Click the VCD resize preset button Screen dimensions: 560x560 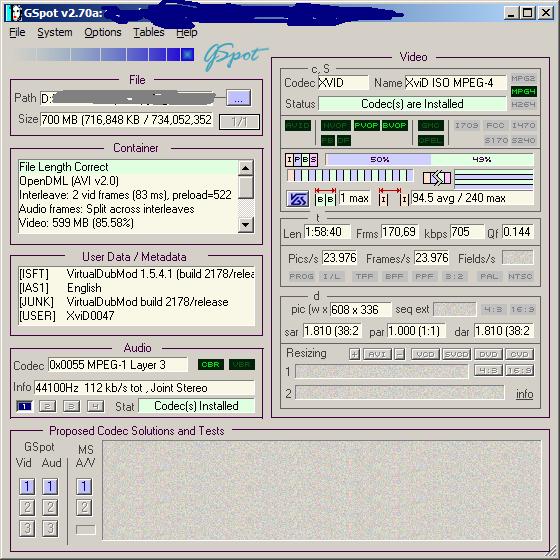[425, 354]
